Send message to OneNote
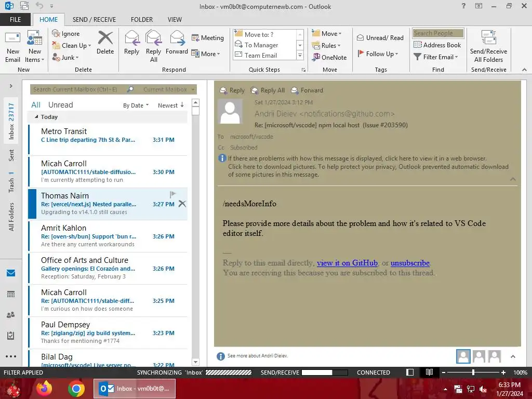Viewport: 532px width, 399px height. point(329,57)
